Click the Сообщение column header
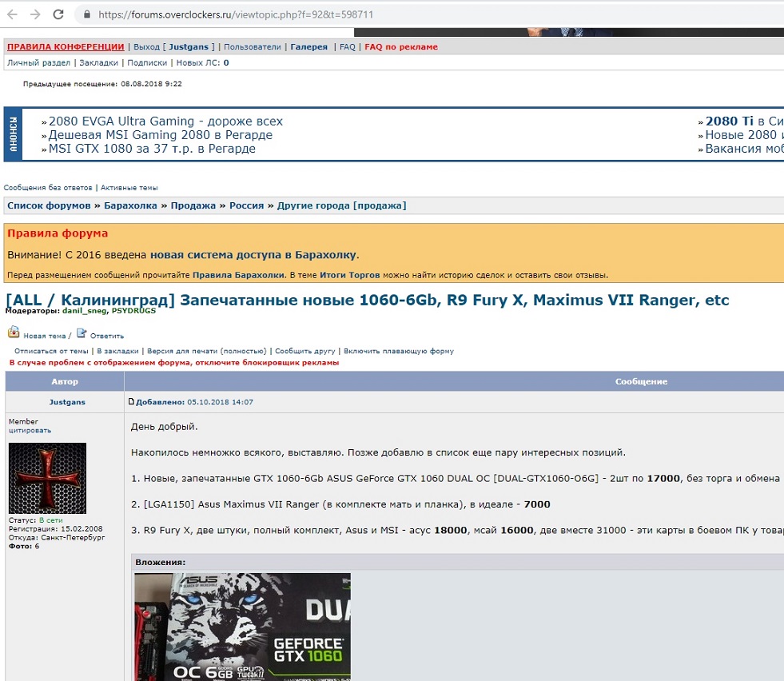This screenshot has width=784, height=681. 641,381
